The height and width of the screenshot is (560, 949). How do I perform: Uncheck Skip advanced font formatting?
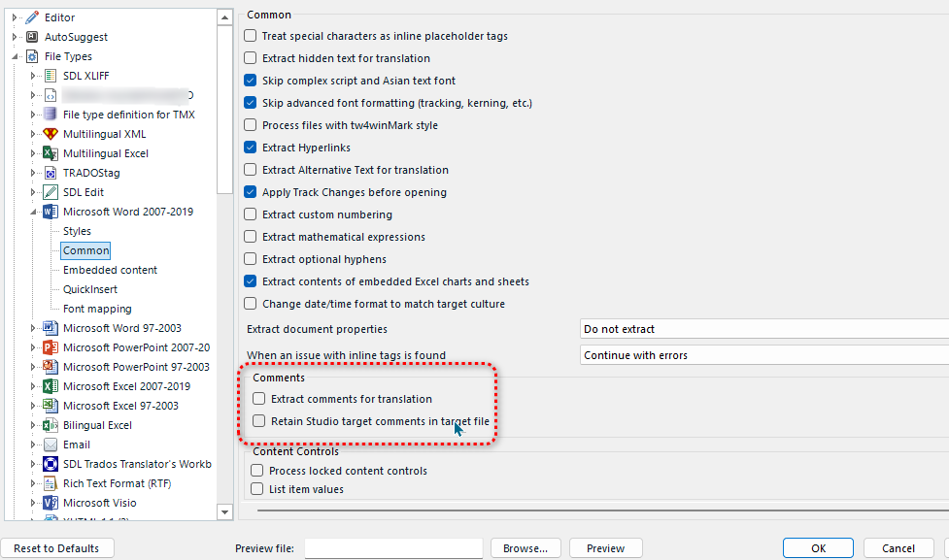click(x=250, y=103)
